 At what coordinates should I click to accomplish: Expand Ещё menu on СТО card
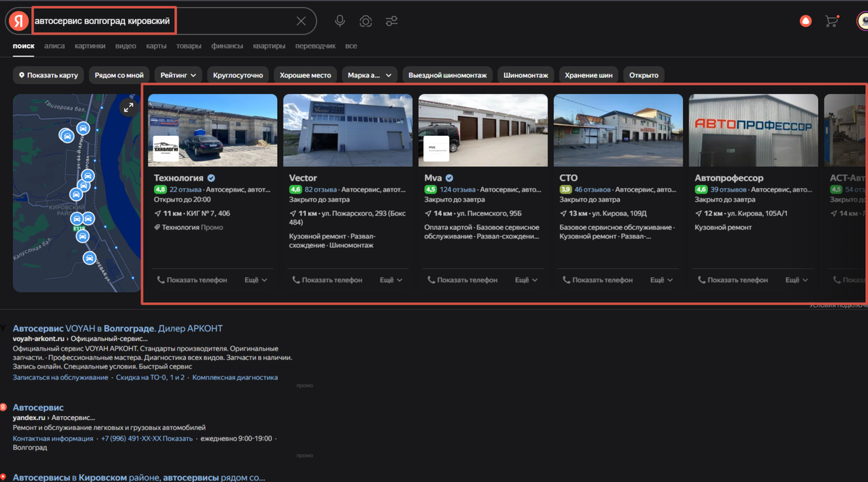point(662,280)
